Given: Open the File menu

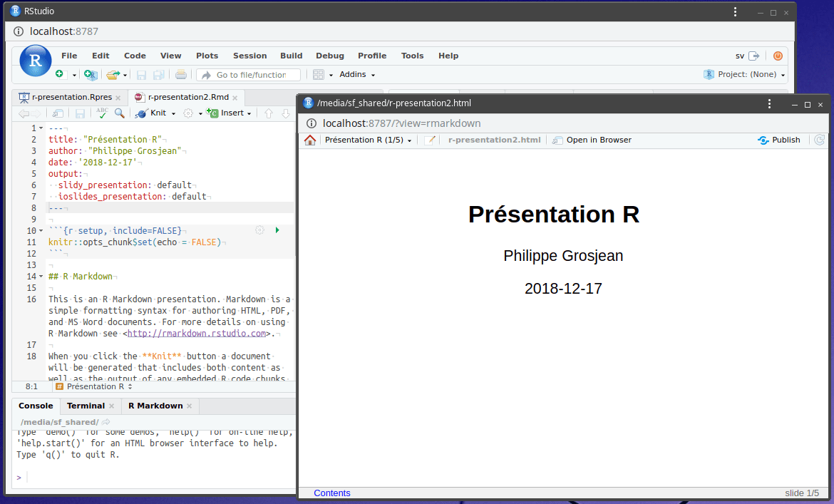Looking at the screenshot, I should click(x=69, y=56).
